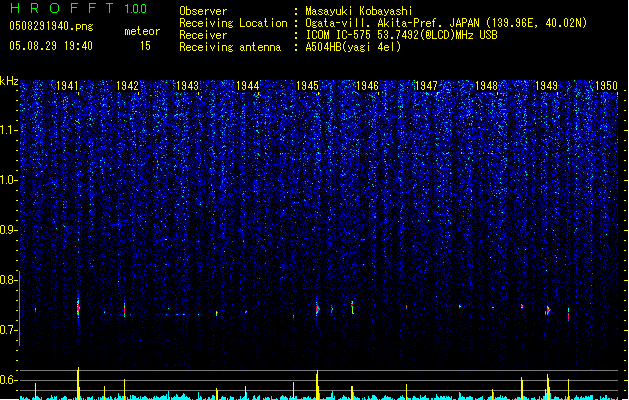This screenshot has width=629, height=400.
Task: Click the meteor count value 15
Action: pyautogui.click(x=145, y=46)
